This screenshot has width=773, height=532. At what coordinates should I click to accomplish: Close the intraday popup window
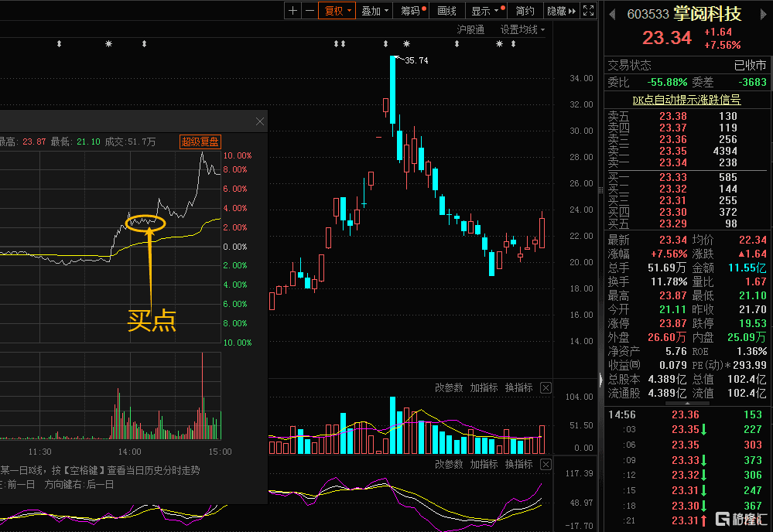pos(260,121)
